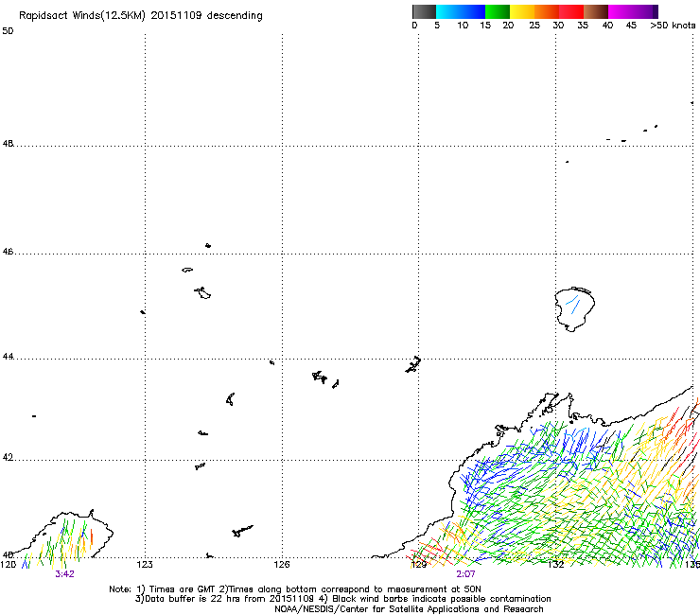
Task: Click the '25' legend scale label
Action: tap(534, 26)
